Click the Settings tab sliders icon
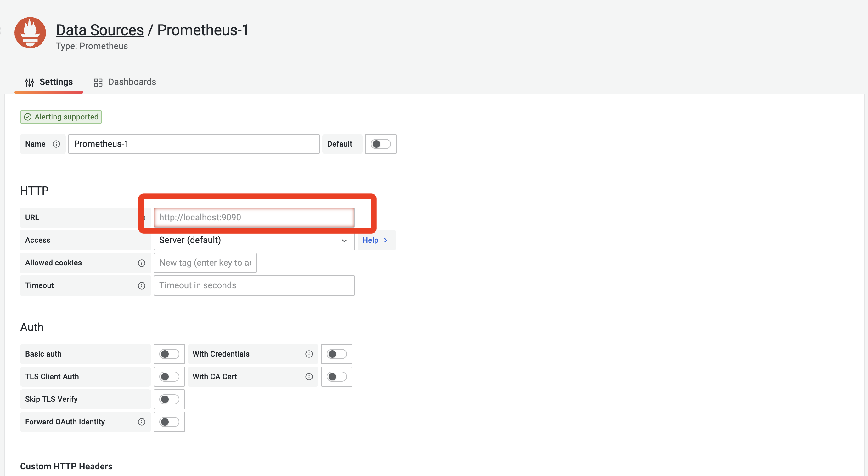Image resolution: width=868 pixels, height=476 pixels. (30, 82)
